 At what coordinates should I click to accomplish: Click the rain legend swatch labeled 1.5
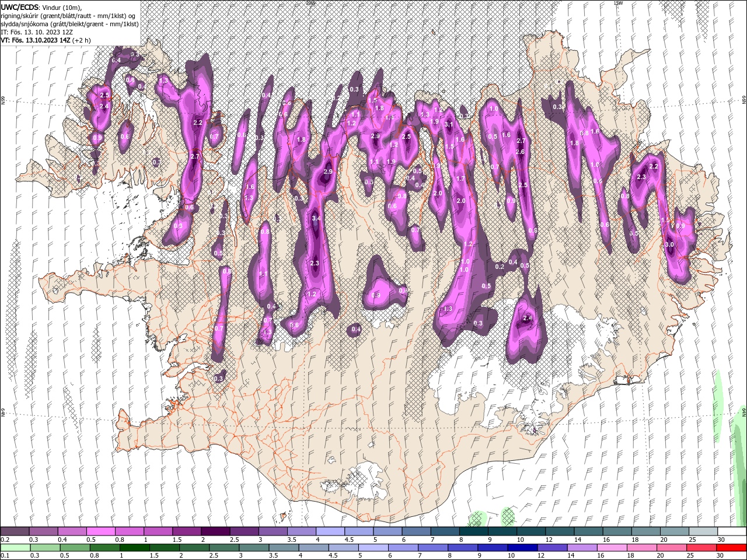[x=164, y=547]
